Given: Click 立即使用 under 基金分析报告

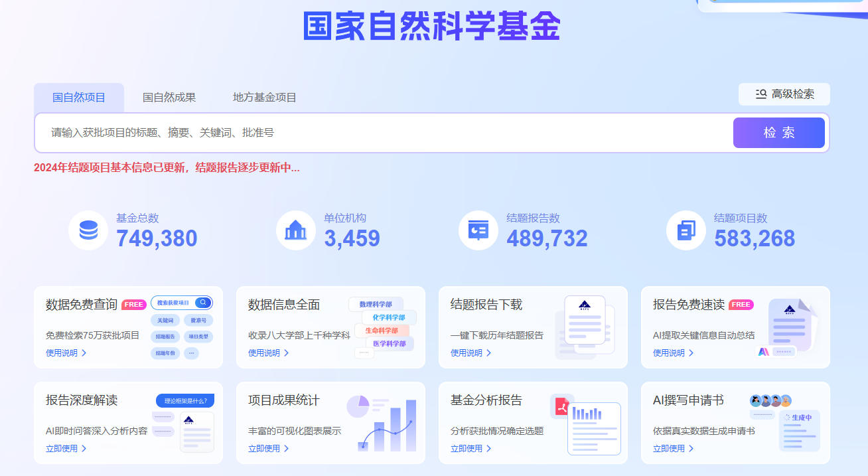Looking at the screenshot, I should (x=470, y=449).
